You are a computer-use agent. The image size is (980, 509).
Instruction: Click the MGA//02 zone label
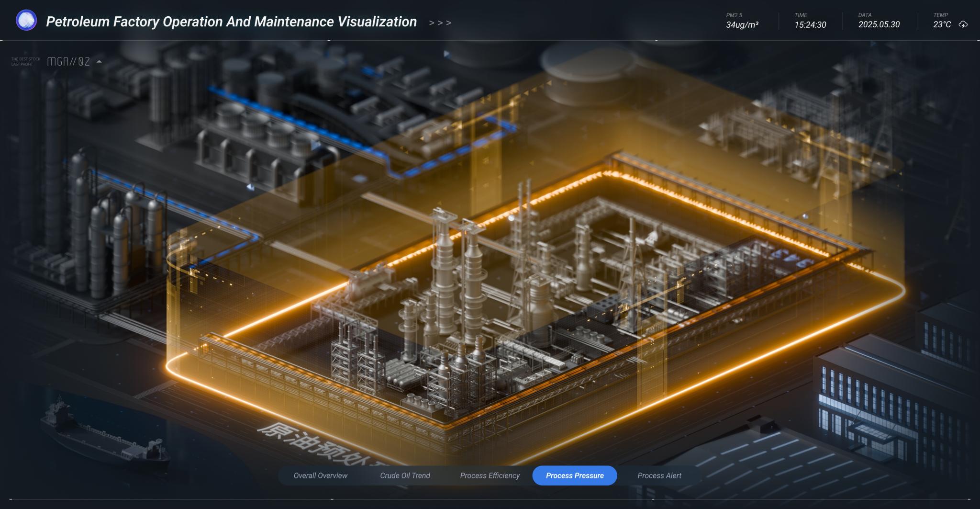pyautogui.click(x=69, y=61)
